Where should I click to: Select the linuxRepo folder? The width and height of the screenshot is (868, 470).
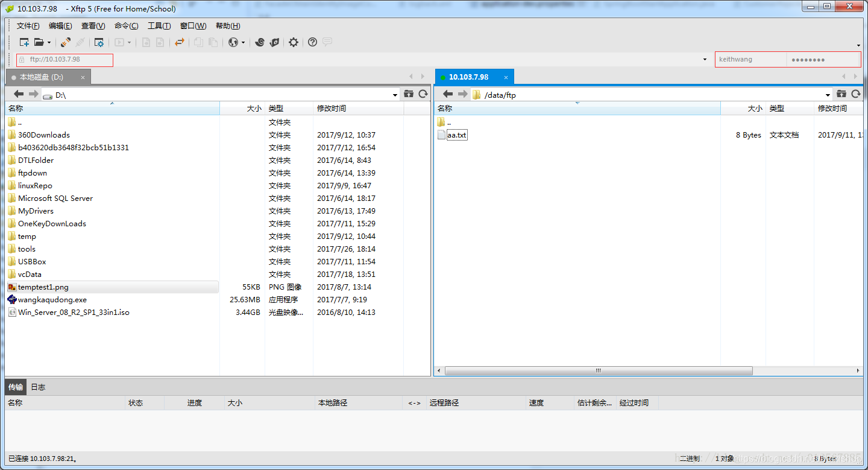point(35,185)
